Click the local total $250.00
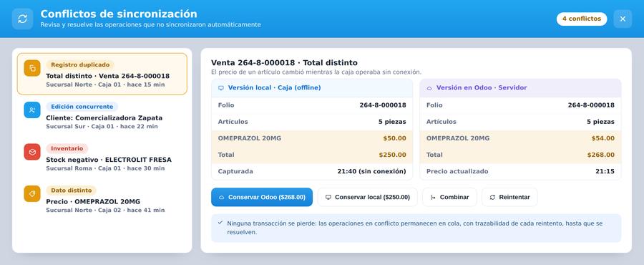644x265 pixels. pos(393,155)
